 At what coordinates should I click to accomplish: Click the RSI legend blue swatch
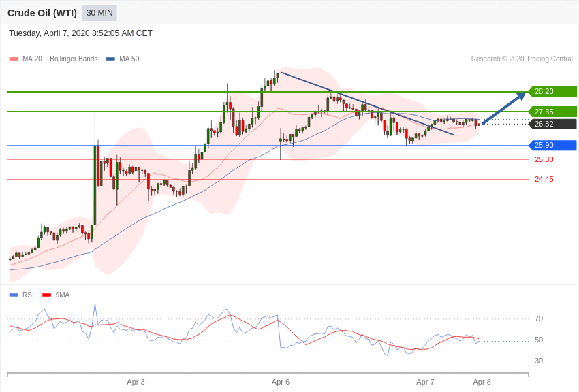click(14, 295)
